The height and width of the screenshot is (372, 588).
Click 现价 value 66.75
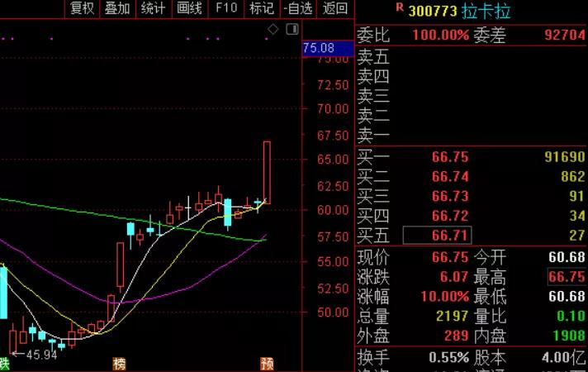450,258
